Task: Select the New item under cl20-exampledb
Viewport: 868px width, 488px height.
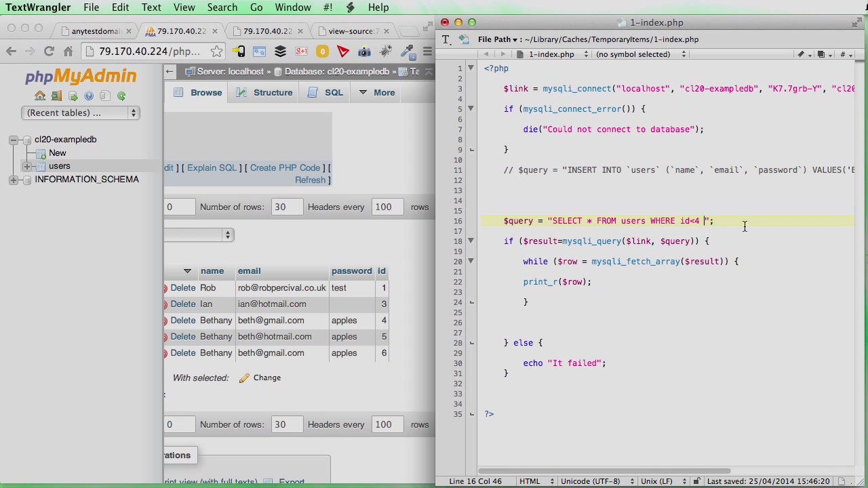Action: [57, 153]
